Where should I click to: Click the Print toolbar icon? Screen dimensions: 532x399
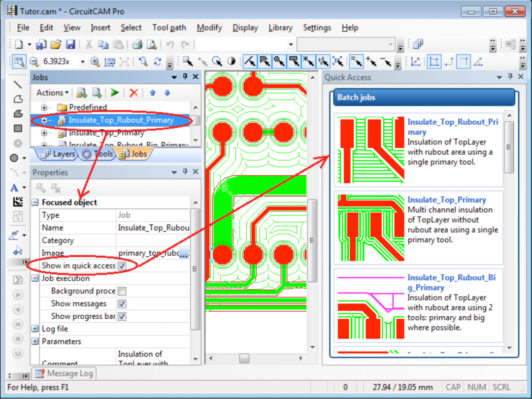(x=137, y=44)
